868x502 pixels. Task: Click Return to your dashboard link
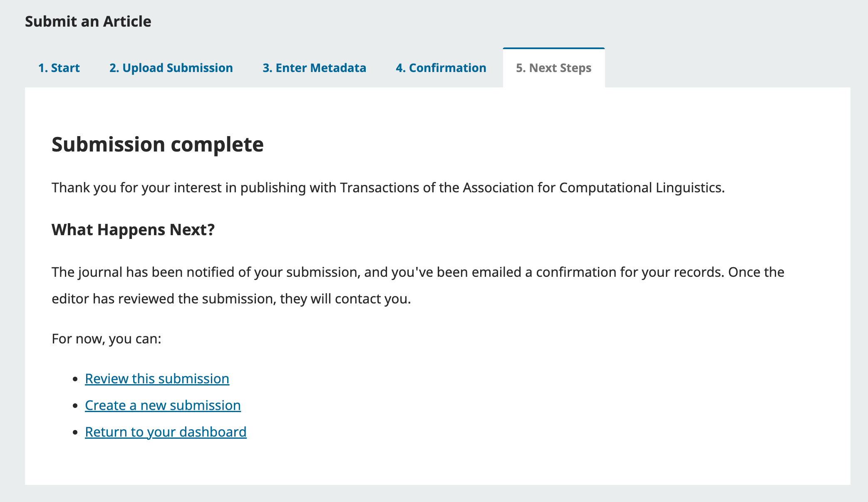coord(166,432)
